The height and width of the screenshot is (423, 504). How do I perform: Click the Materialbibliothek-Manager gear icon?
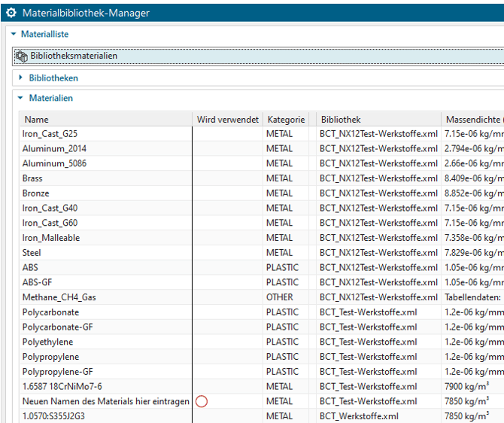(x=11, y=13)
